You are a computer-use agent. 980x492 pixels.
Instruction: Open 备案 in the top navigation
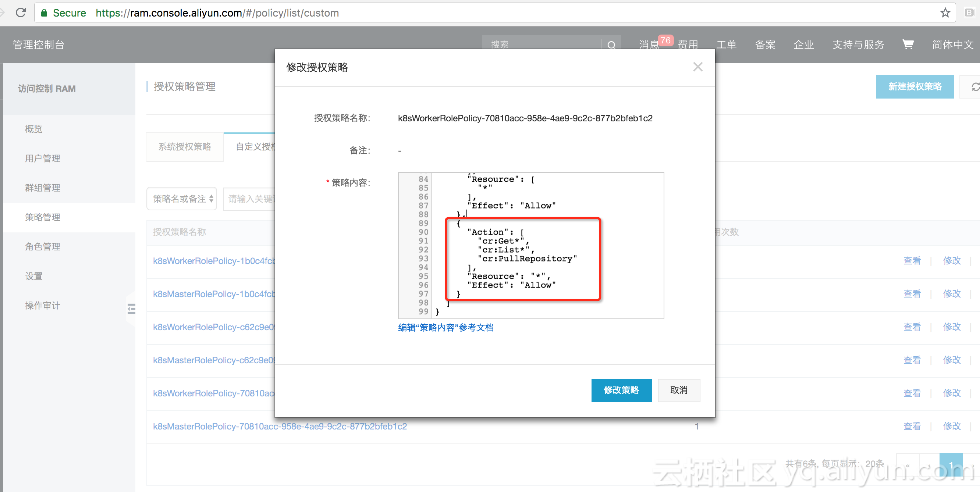(x=765, y=44)
